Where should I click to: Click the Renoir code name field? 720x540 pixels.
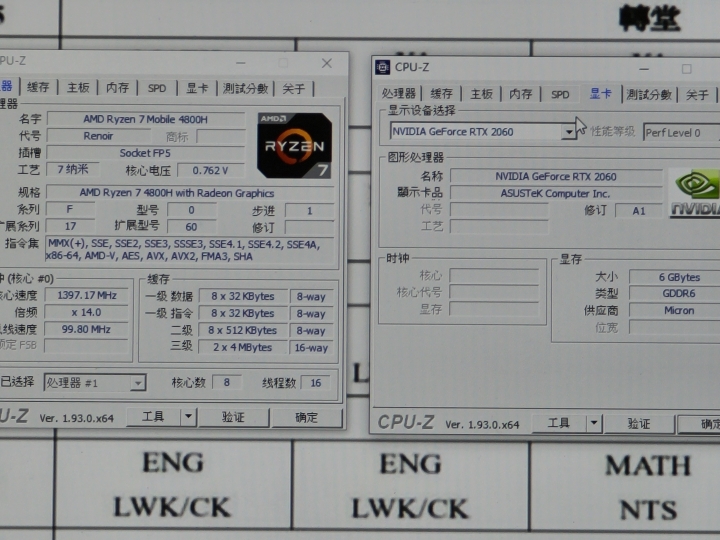pyautogui.click(x=98, y=136)
